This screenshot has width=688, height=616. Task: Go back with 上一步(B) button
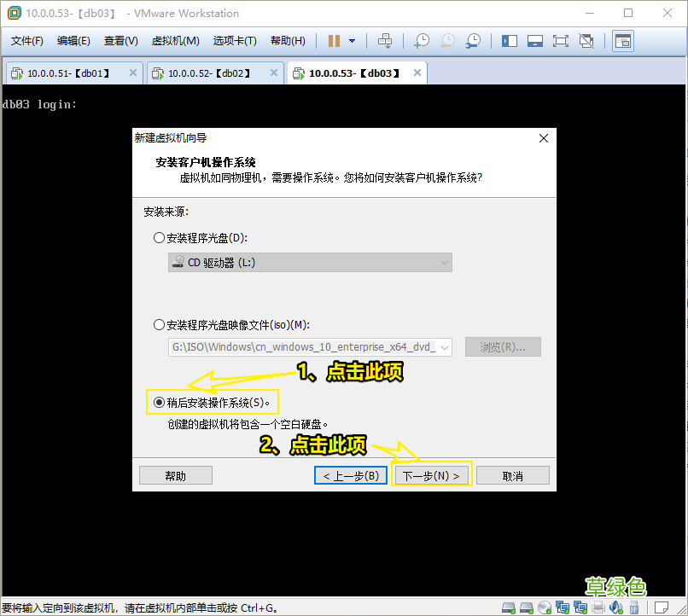(x=351, y=476)
